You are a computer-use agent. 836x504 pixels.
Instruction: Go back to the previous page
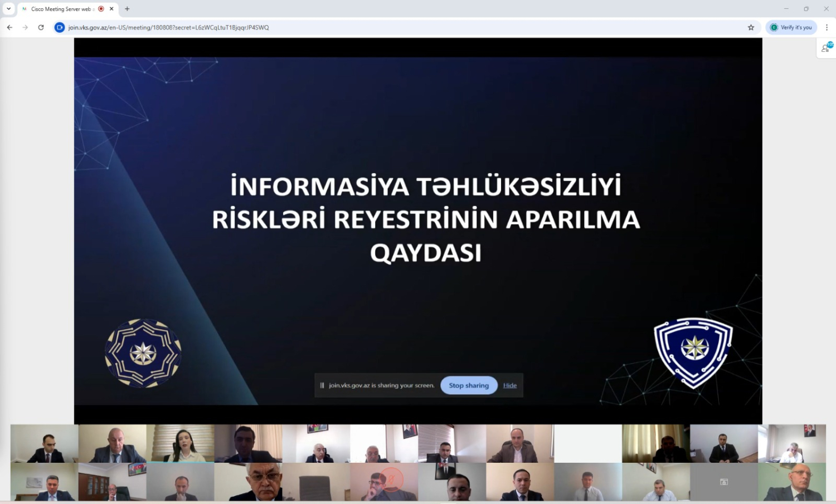(9, 27)
